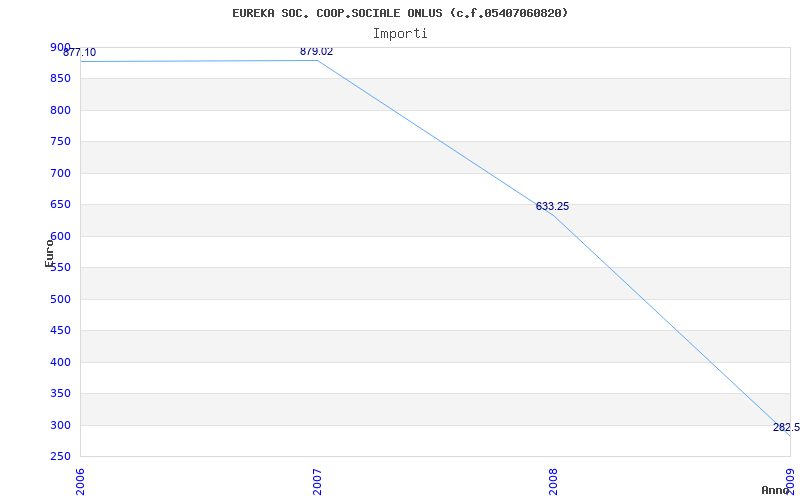Click the 500 y-axis label
This screenshot has width=800, height=500.
(x=60, y=299)
